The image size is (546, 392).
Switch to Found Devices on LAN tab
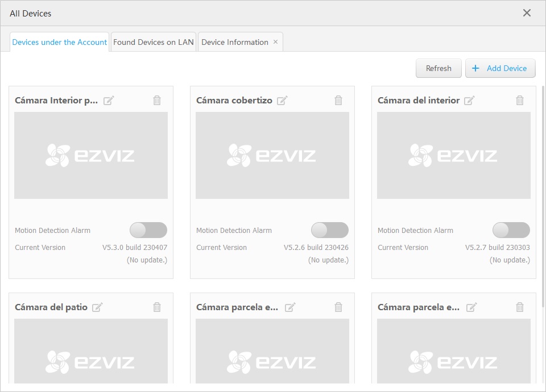click(x=154, y=42)
